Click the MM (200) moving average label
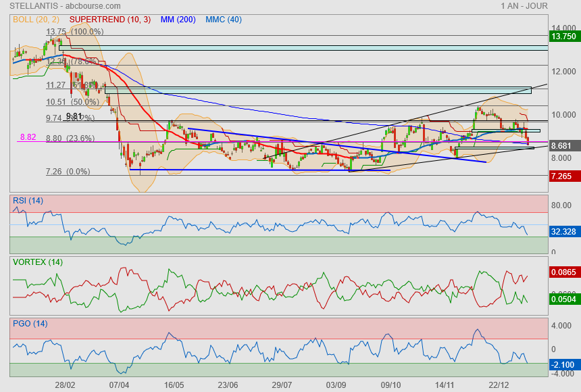581x392 pixels. pyautogui.click(x=178, y=20)
